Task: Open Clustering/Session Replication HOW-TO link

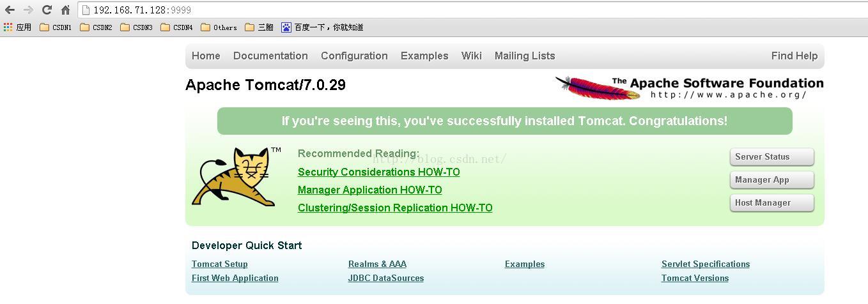Action: 395,208
